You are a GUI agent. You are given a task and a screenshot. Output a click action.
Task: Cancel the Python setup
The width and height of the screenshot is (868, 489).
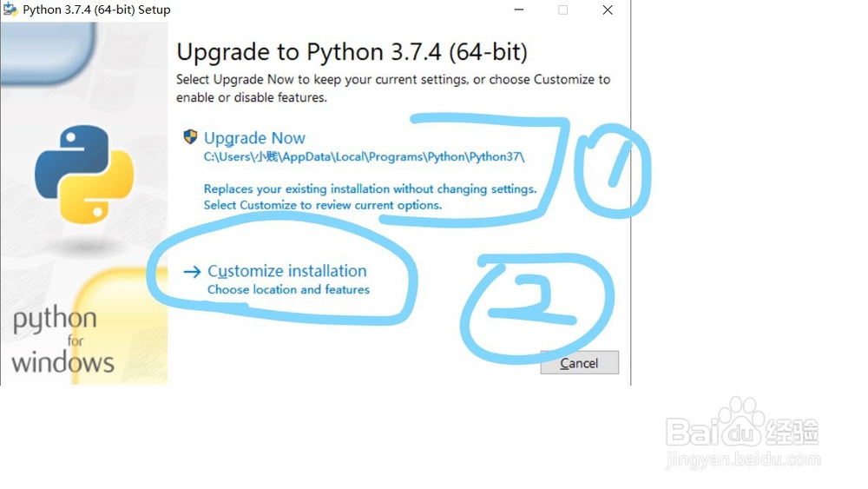[579, 363]
